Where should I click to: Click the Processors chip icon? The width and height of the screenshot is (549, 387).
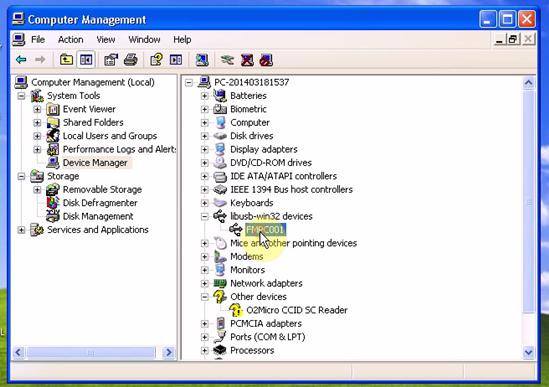tap(220, 350)
